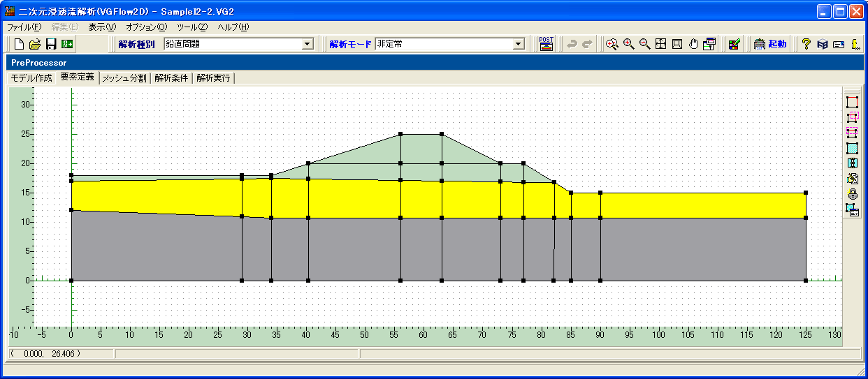This screenshot has width=868, height=379.
Task: Select the cyan split element tool
Action: 852,163
